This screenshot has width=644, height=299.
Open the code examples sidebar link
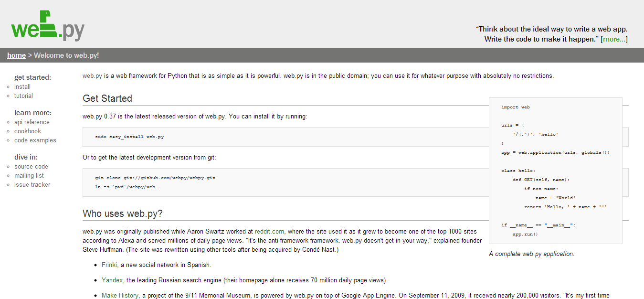35,140
